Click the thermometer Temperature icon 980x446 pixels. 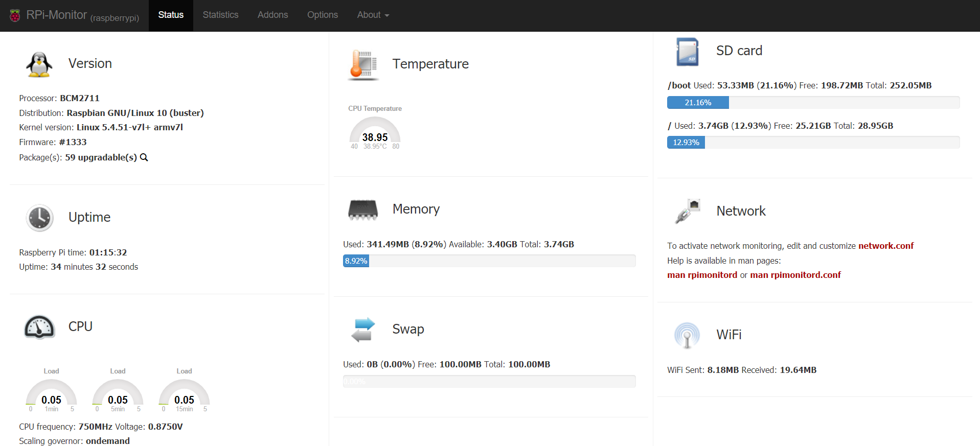pos(363,65)
